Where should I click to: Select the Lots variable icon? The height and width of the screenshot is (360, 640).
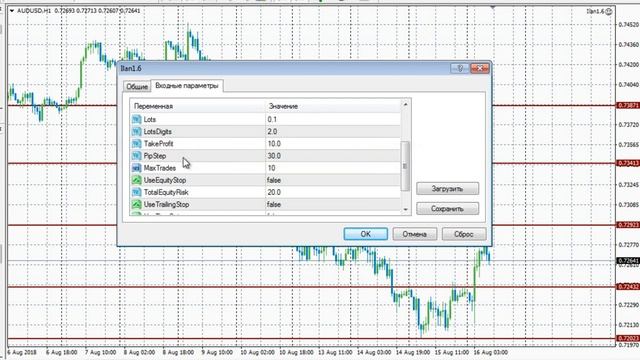[x=136, y=119]
